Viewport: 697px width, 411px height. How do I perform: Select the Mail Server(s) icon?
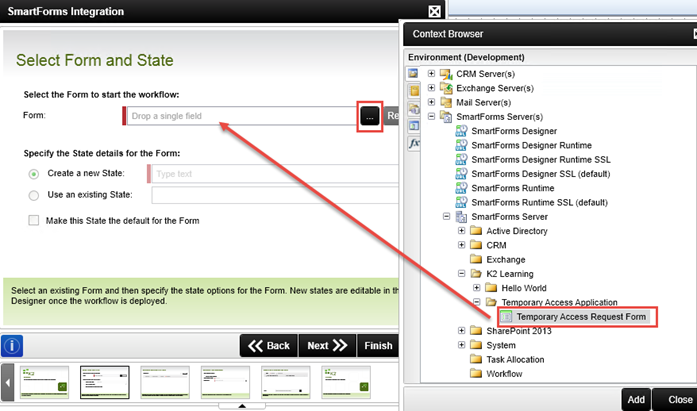coord(446,102)
